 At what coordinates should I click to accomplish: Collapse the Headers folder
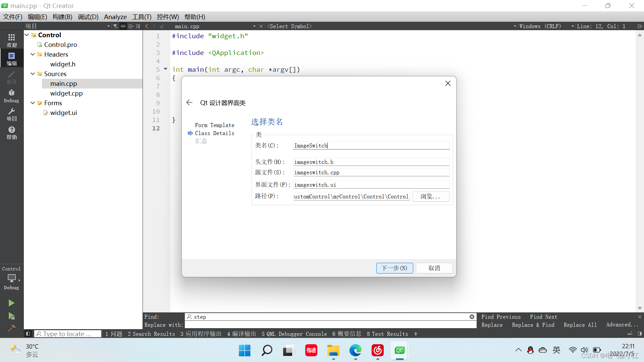pos(33,54)
